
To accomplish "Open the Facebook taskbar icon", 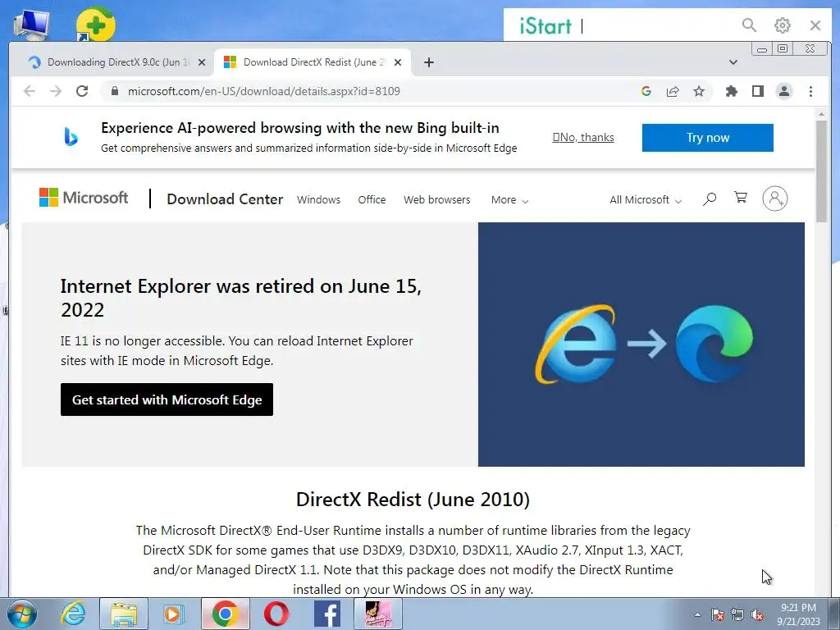I will click(x=326, y=614).
